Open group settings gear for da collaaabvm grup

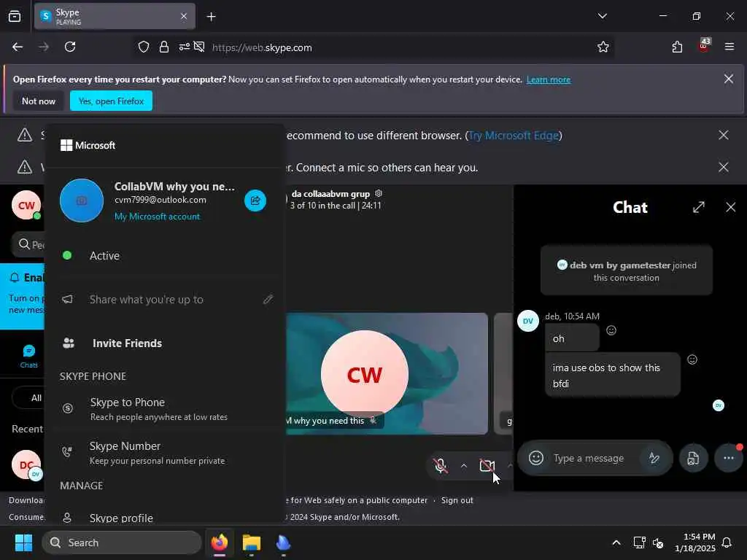[379, 193]
